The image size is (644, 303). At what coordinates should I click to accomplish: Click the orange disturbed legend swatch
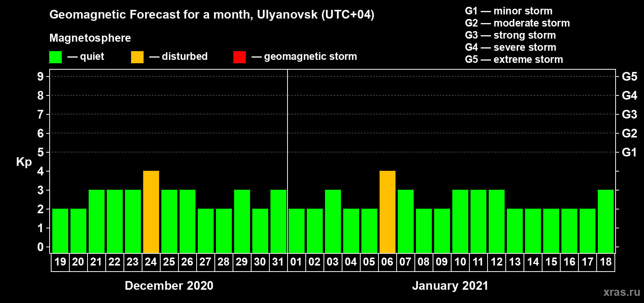(137, 57)
